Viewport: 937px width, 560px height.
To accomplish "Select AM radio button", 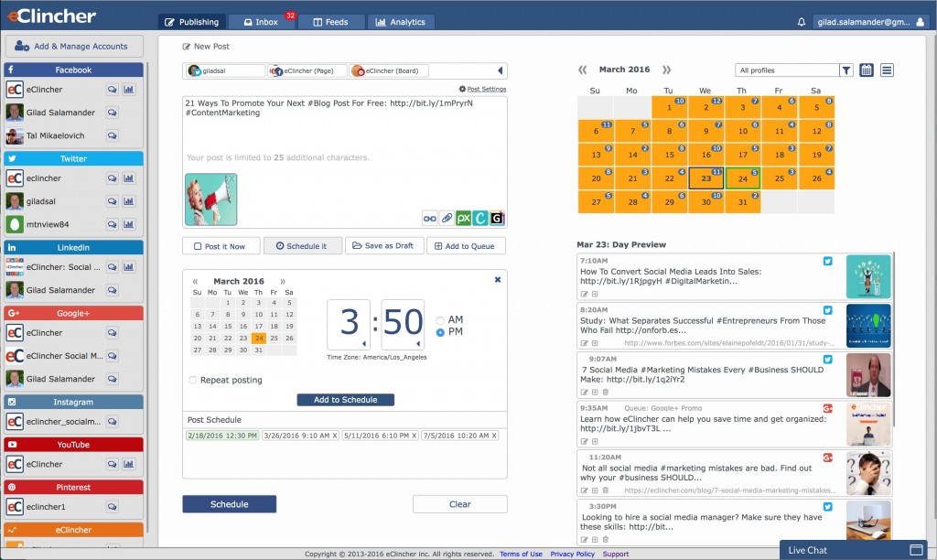I will click(x=440, y=320).
